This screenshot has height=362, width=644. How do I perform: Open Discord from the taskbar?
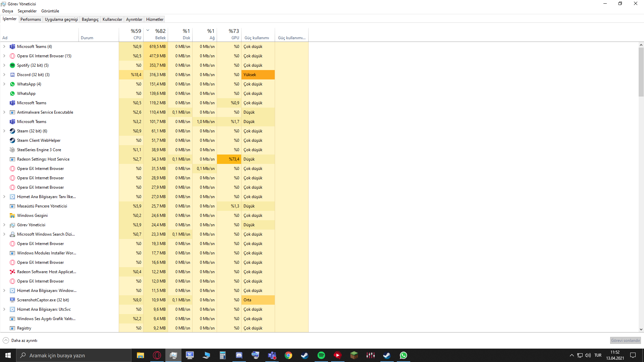pos(239,355)
